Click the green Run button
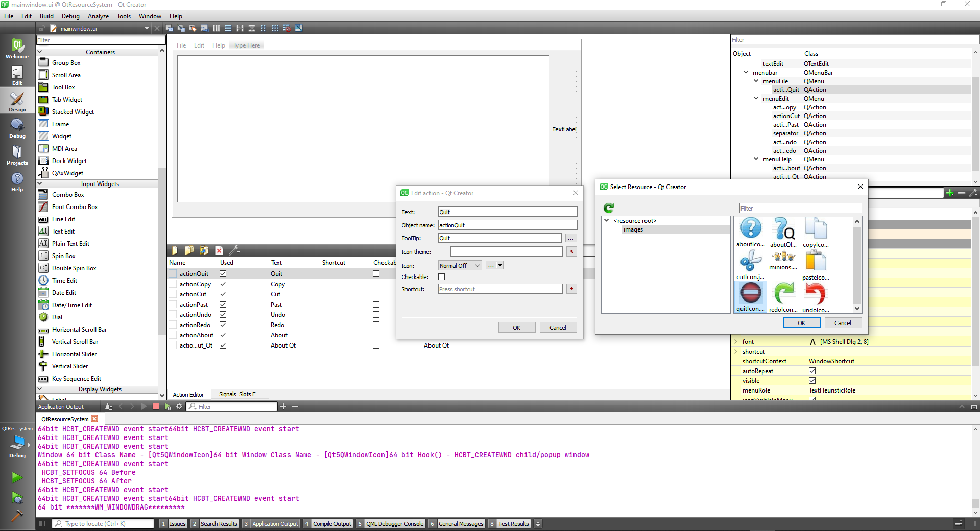Screen dimensions: 980x531 [17, 477]
